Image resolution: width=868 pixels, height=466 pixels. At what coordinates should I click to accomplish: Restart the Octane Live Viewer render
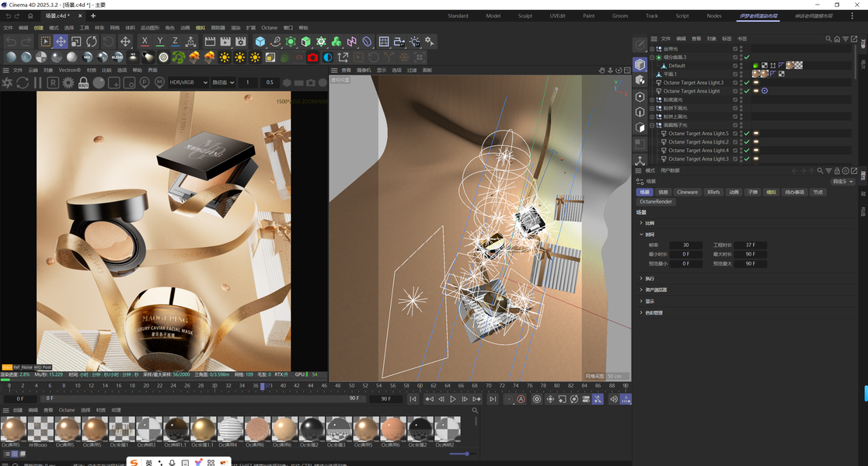(22, 82)
